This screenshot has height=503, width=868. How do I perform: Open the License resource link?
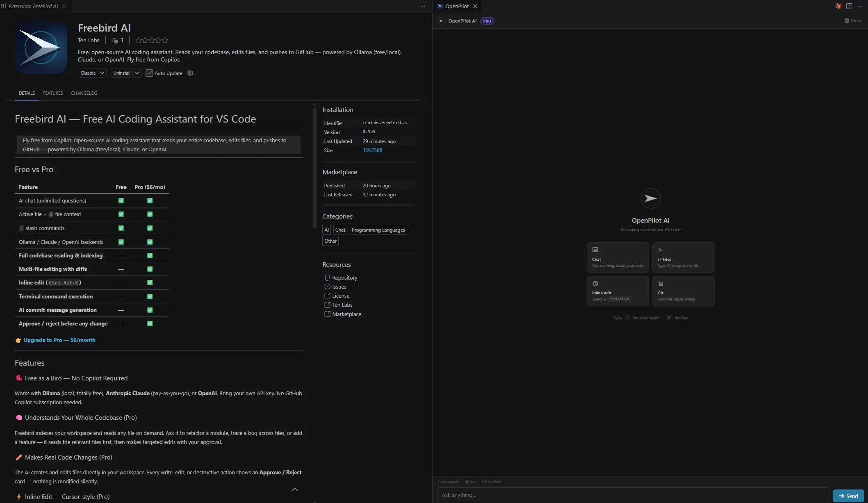(x=341, y=296)
